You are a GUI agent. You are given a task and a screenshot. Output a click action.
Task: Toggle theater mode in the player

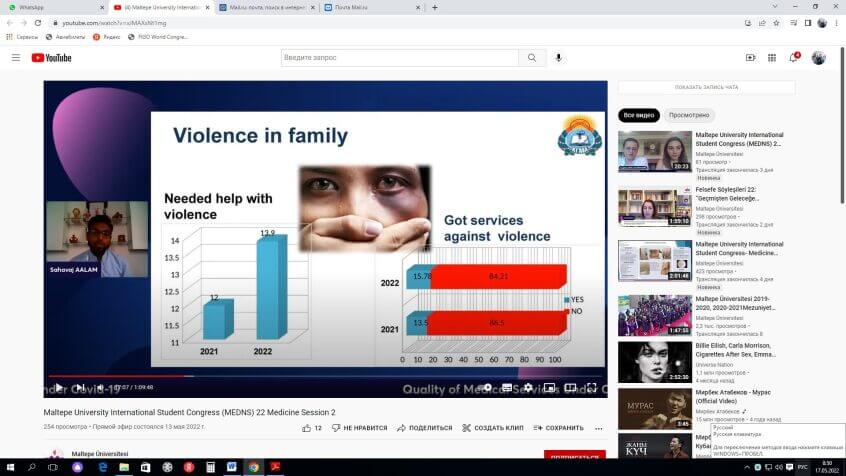point(570,387)
